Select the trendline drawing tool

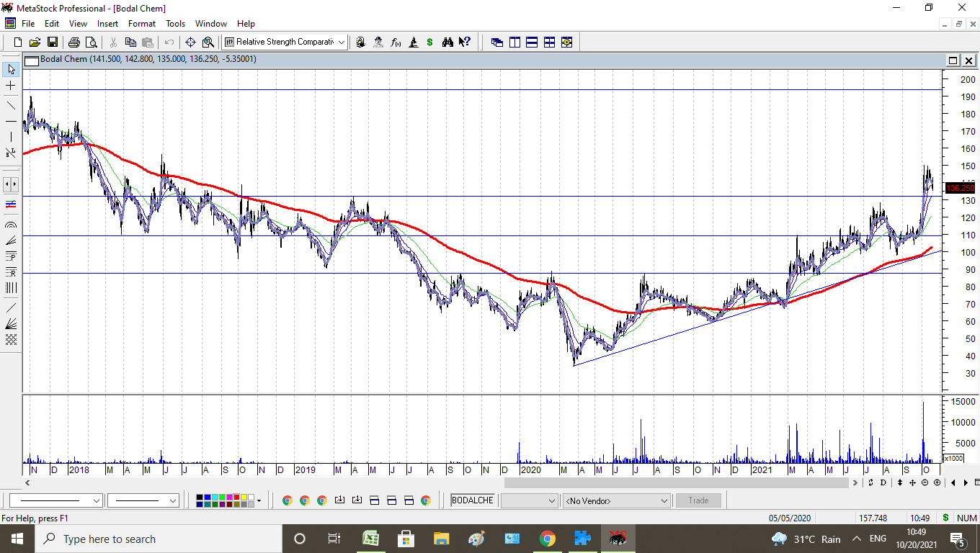(11, 105)
